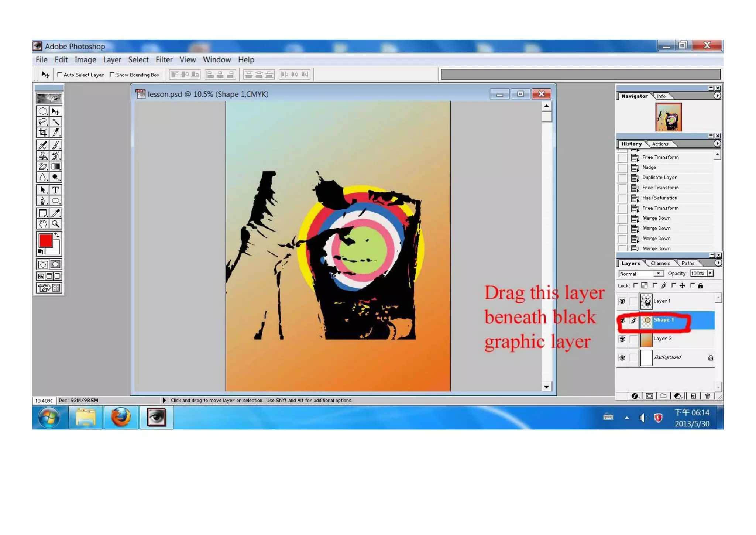Switch to the Channels tab
The image size is (756, 535).
pos(660,263)
